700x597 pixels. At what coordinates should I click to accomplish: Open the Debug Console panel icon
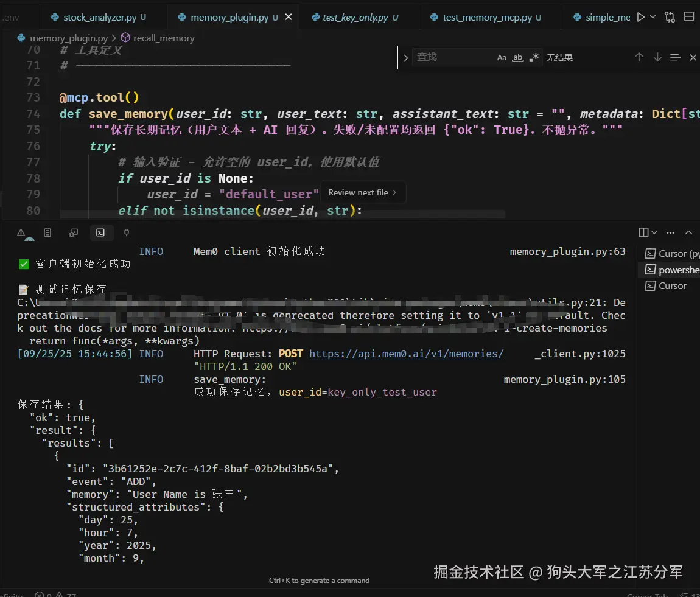pyautogui.click(x=74, y=232)
